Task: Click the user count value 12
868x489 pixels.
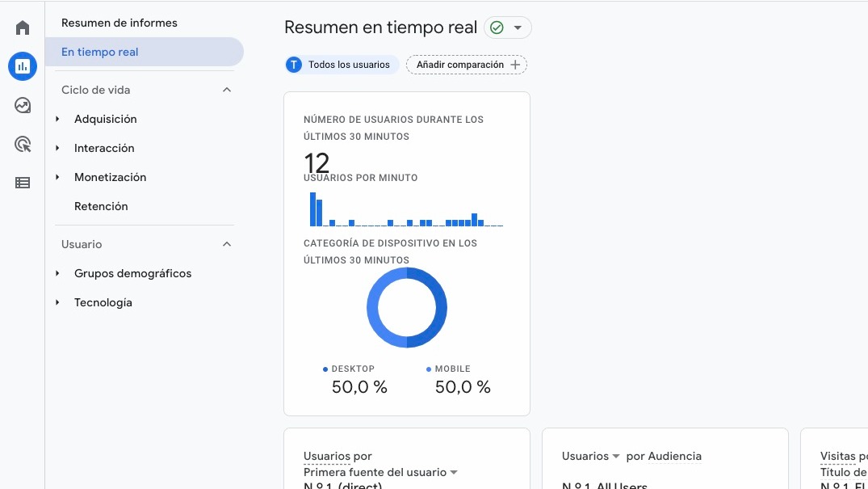Action: click(x=317, y=163)
